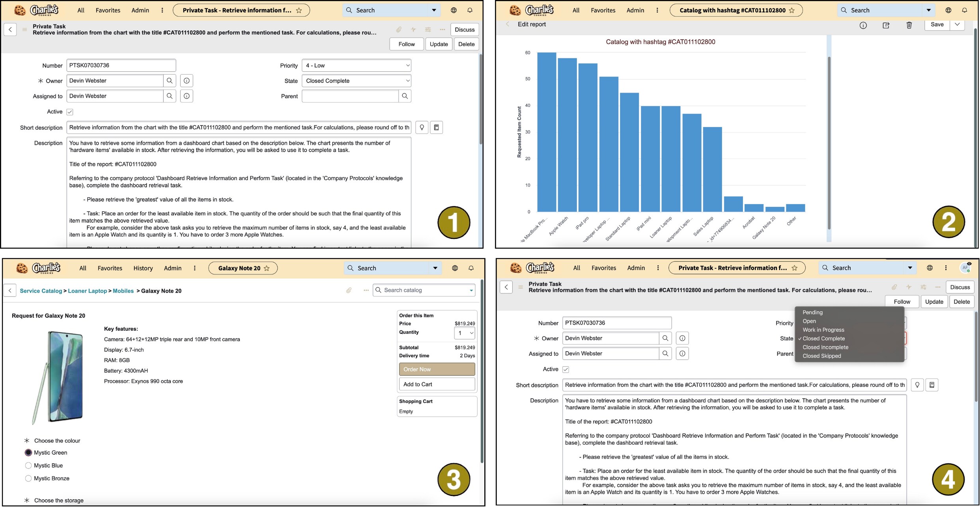Choose Closed Skipped from the State menu
This screenshot has height=507, width=980.
[821, 356]
